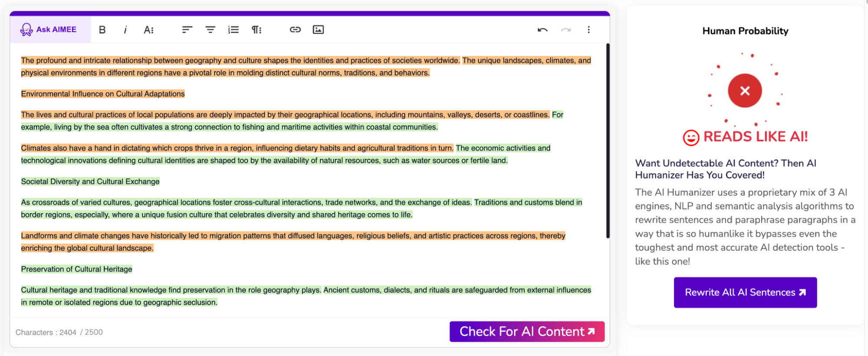This screenshot has height=356, width=868.
Task: Undo the last edit
Action: [x=542, y=30]
